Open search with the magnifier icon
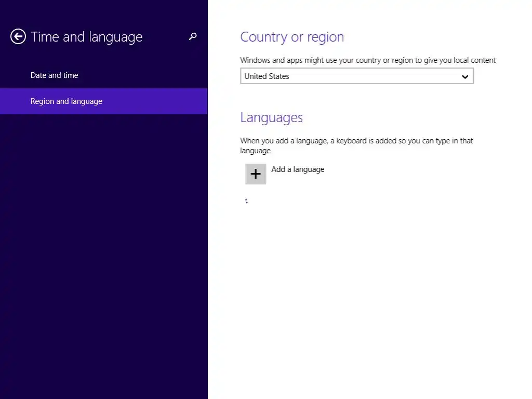The width and height of the screenshot is (532, 399). coord(193,36)
